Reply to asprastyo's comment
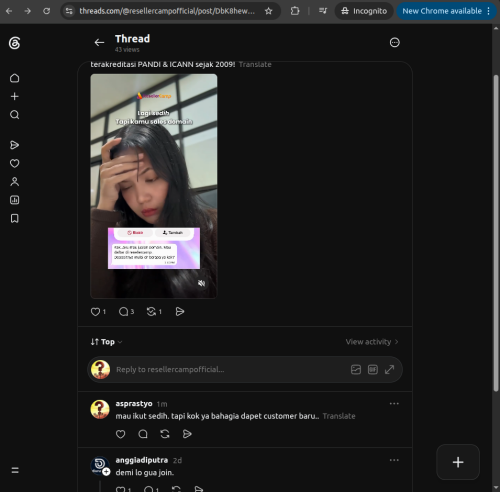Image resolution: width=500 pixels, height=492 pixels. point(143,434)
